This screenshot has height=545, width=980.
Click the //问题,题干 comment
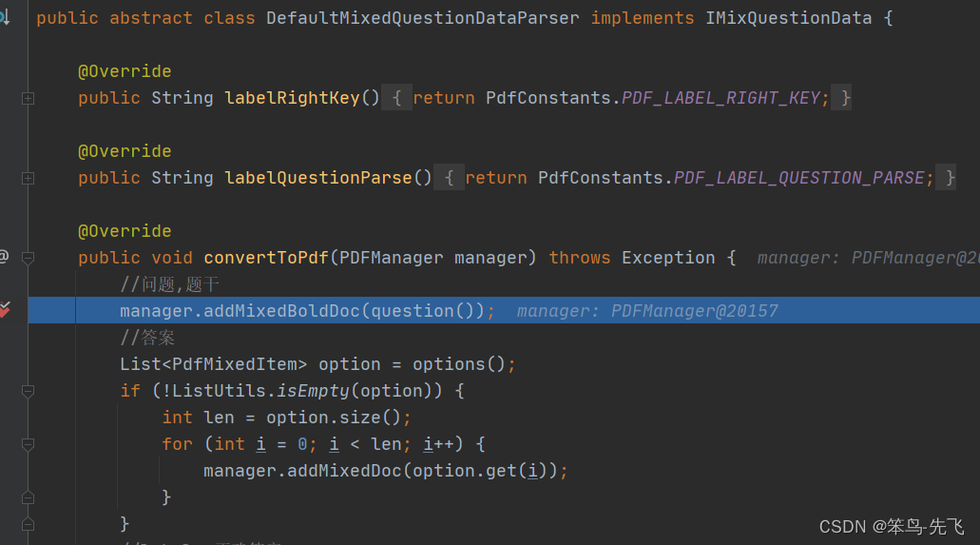point(169,284)
